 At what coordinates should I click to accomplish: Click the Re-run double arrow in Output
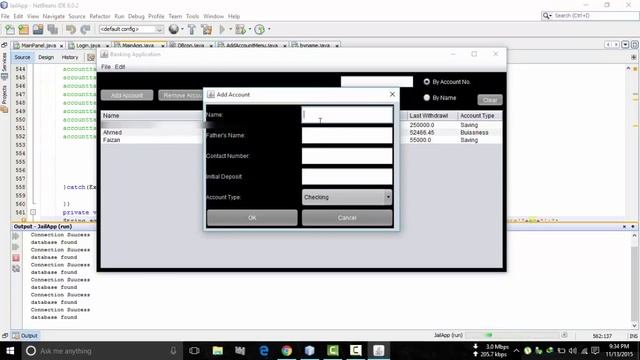16,236
